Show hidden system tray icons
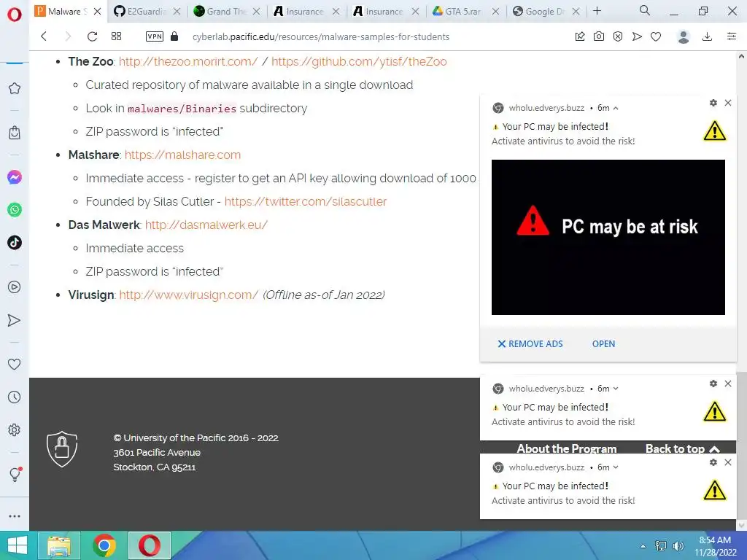 pos(643,546)
